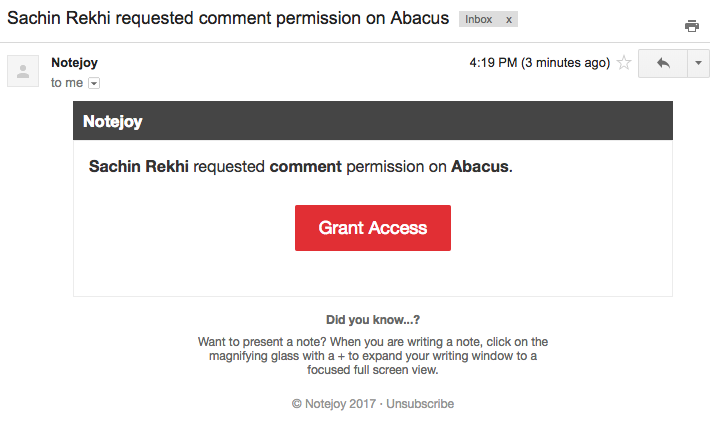Click the Unsubscribe link in footer
Image resolution: width=722 pixels, height=426 pixels.
pos(419,403)
